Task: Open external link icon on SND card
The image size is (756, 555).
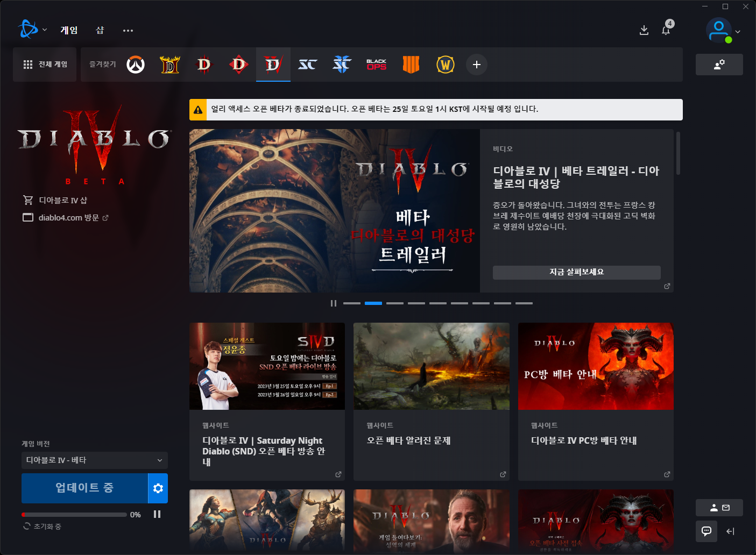Action: [338, 474]
